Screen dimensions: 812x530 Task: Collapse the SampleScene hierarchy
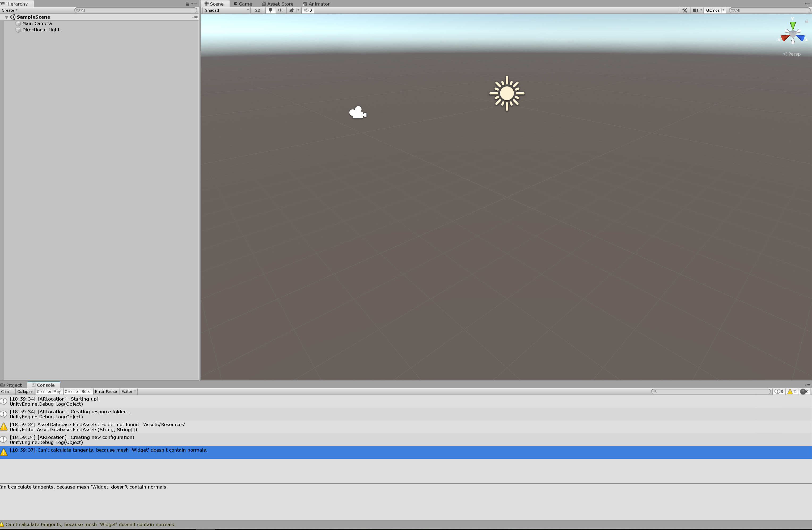6,17
